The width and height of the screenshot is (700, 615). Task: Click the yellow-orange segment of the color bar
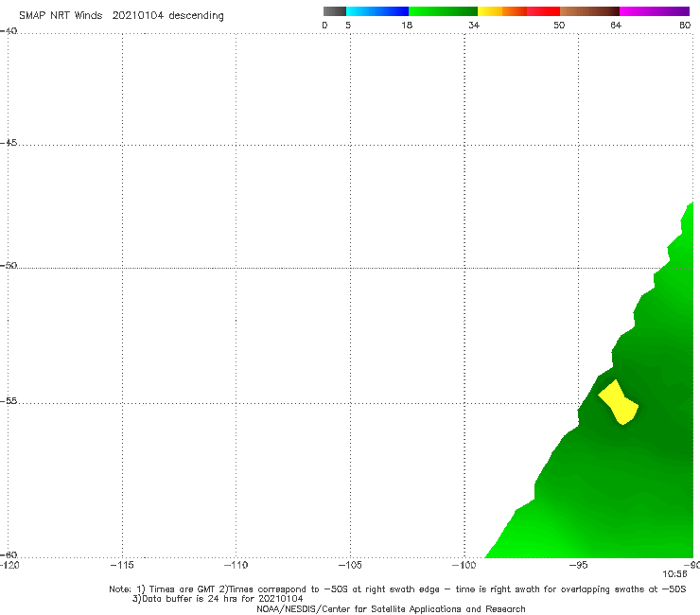tap(502, 11)
